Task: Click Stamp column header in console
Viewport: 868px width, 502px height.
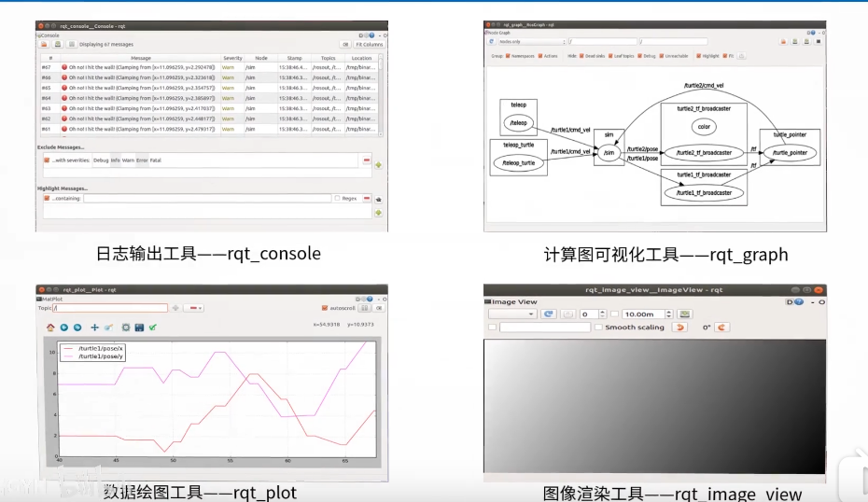Action: tap(295, 58)
